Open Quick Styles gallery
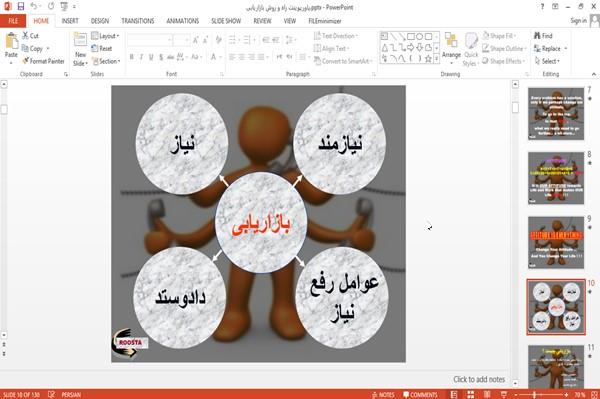 [471, 50]
